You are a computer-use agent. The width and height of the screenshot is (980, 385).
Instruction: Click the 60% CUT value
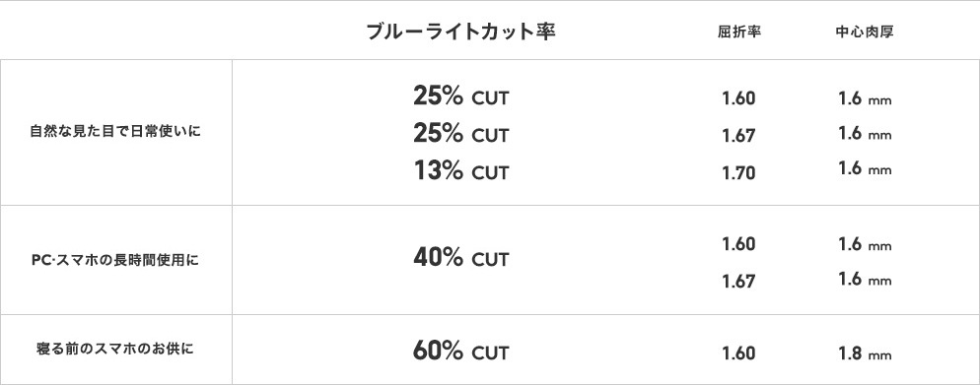pos(460,352)
